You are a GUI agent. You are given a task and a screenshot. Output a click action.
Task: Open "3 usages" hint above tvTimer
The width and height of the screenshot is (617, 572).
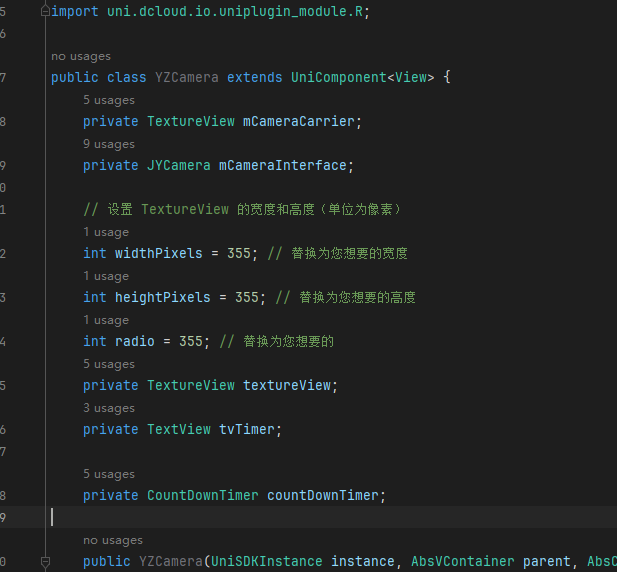(x=109, y=409)
